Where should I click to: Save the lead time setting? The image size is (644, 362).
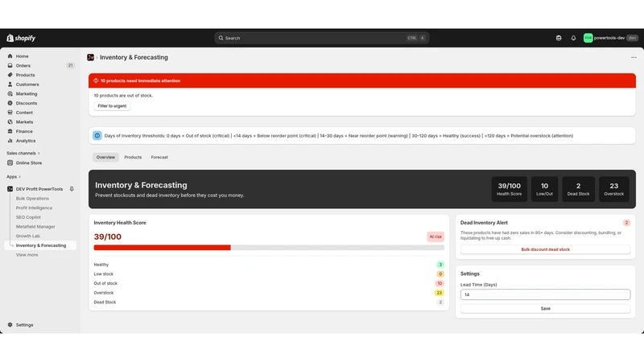tap(546, 309)
